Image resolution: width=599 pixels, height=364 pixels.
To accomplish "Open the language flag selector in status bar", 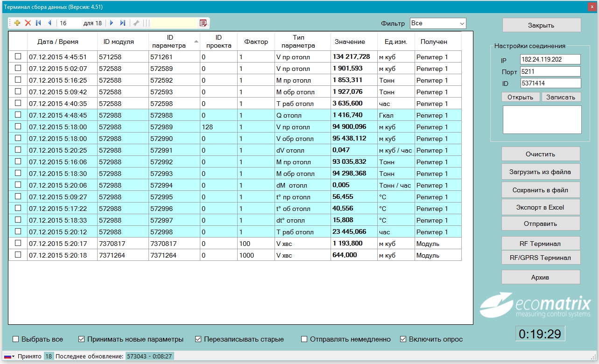I will point(9,356).
